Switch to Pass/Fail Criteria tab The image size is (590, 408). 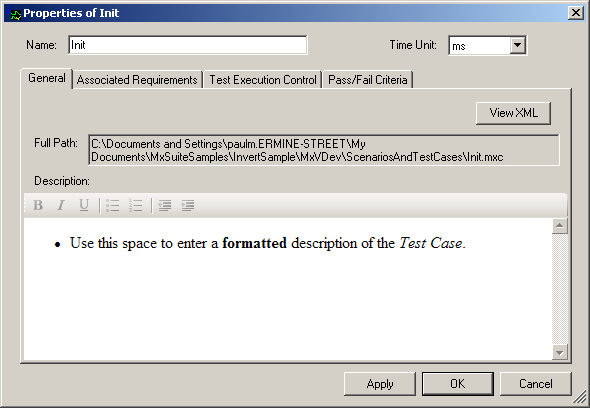[368, 80]
